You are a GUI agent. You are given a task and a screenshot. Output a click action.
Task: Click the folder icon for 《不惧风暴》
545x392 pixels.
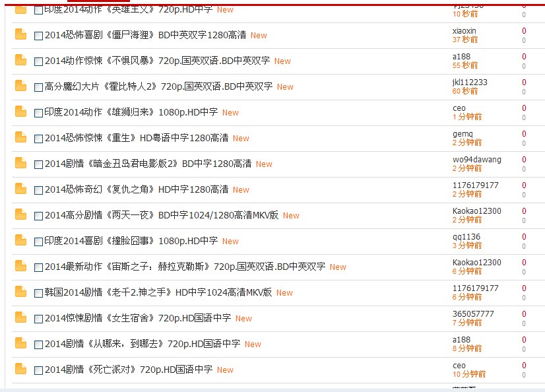click(x=20, y=61)
